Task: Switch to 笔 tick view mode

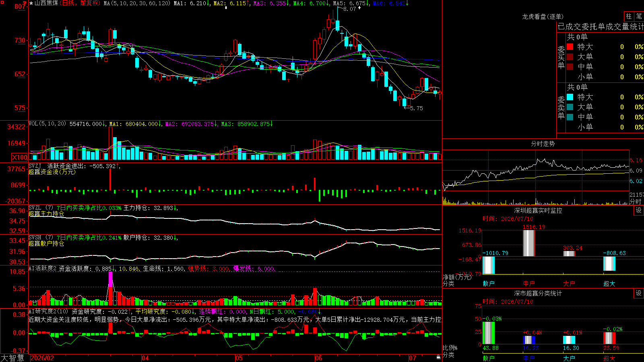Action: point(639,16)
